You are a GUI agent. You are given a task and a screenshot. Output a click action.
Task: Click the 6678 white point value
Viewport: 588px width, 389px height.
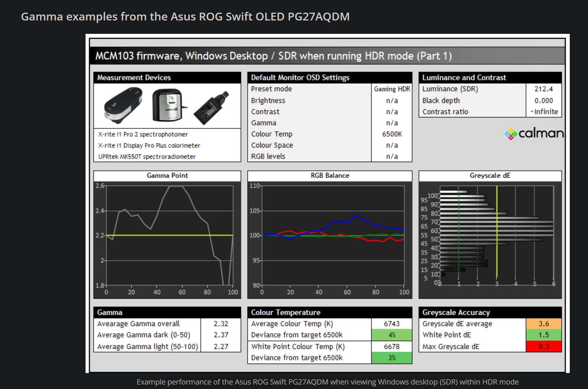tap(392, 347)
